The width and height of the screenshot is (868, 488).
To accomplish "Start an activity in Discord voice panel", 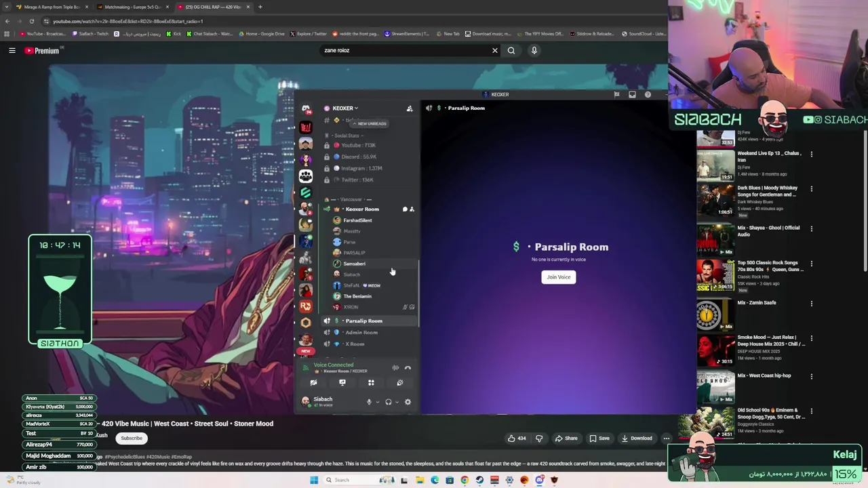I will point(371,383).
